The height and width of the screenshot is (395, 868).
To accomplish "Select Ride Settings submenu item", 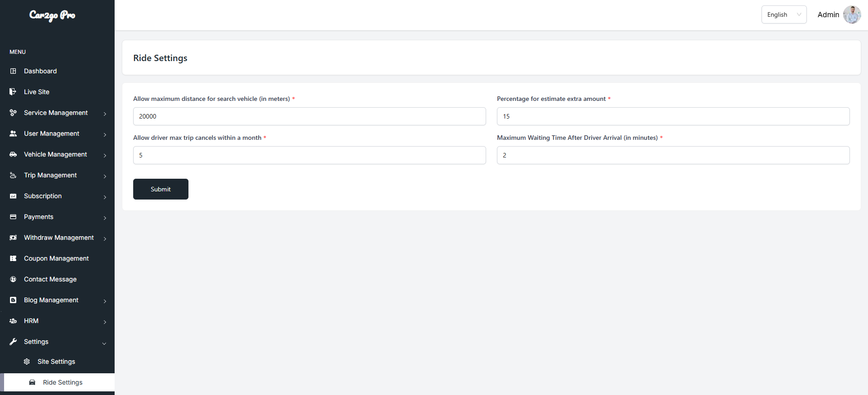I will click(59, 382).
